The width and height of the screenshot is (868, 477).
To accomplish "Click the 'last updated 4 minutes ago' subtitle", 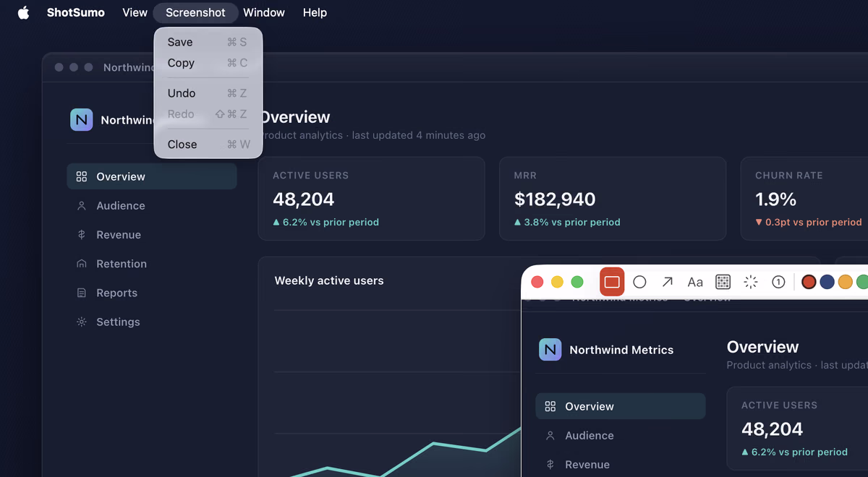I will (x=419, y=135).
